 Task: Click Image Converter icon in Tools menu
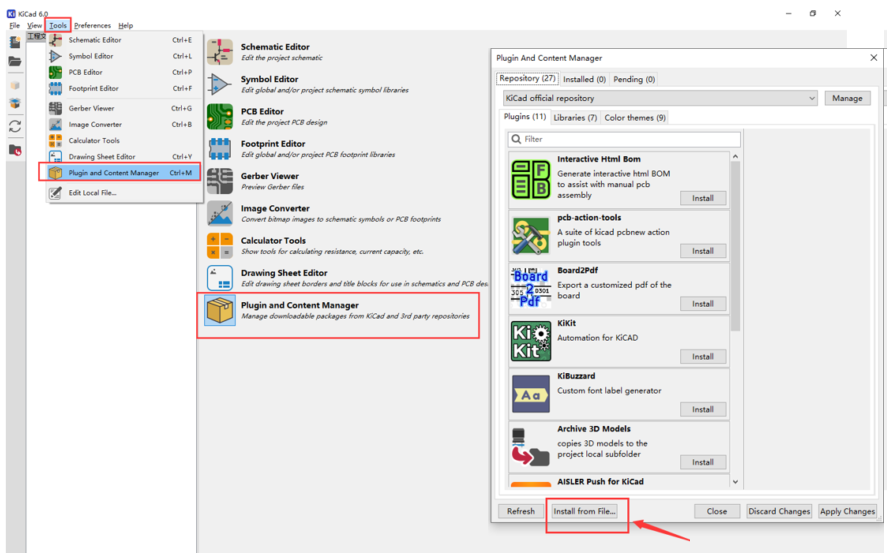(55, 124)
